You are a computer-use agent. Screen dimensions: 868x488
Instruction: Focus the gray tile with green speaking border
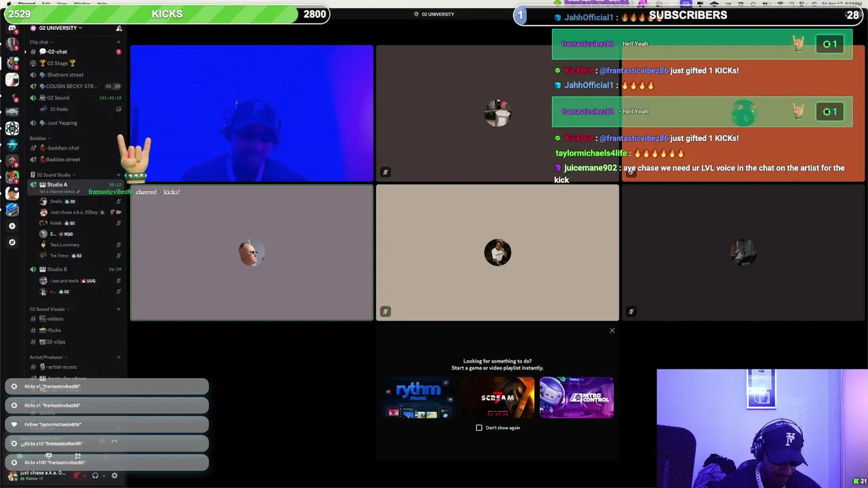click(x=252, y=252)
